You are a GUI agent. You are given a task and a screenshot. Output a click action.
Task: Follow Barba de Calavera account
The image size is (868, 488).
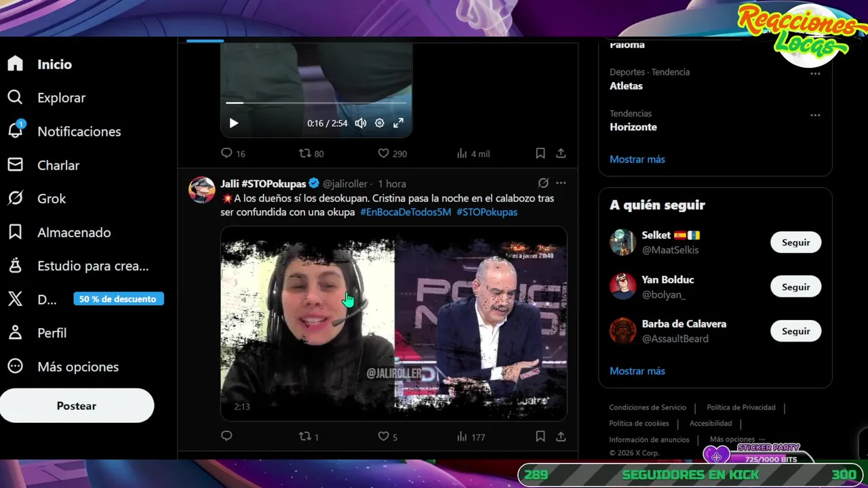(795, 331)
